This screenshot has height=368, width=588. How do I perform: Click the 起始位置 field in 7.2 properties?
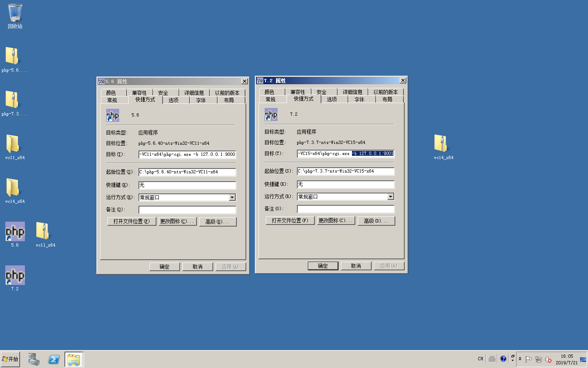(x=345, y=171)
